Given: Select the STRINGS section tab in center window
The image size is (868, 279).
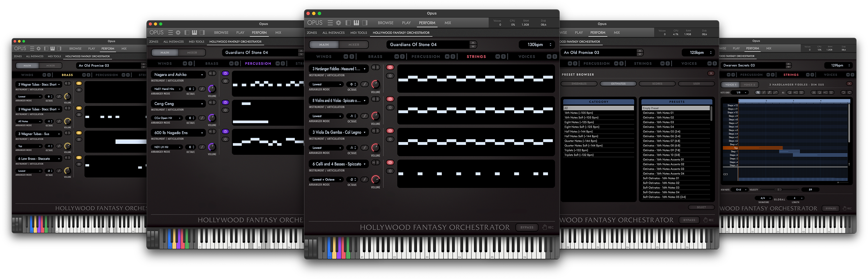Looking at the screenshot, I should coord(476,57).
